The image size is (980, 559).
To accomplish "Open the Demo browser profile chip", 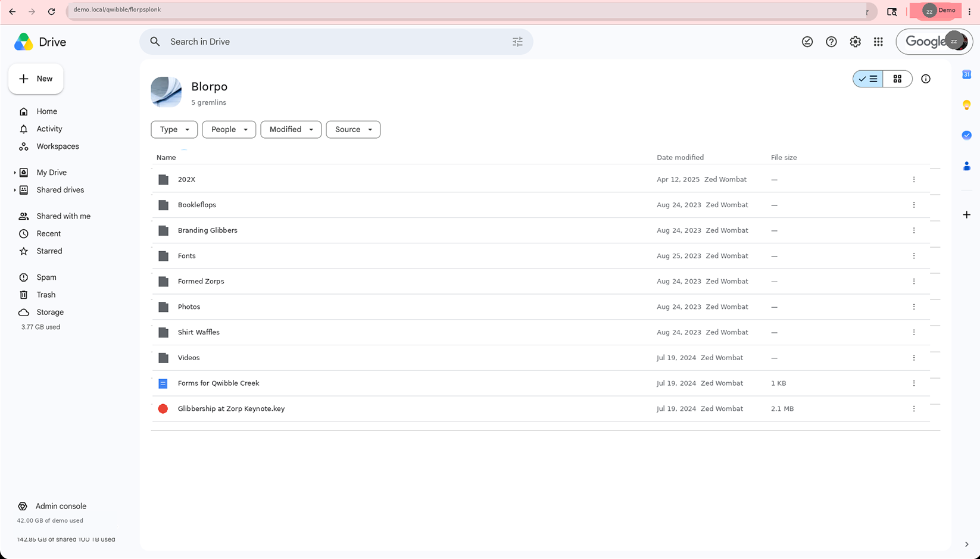I will (936, 11).
